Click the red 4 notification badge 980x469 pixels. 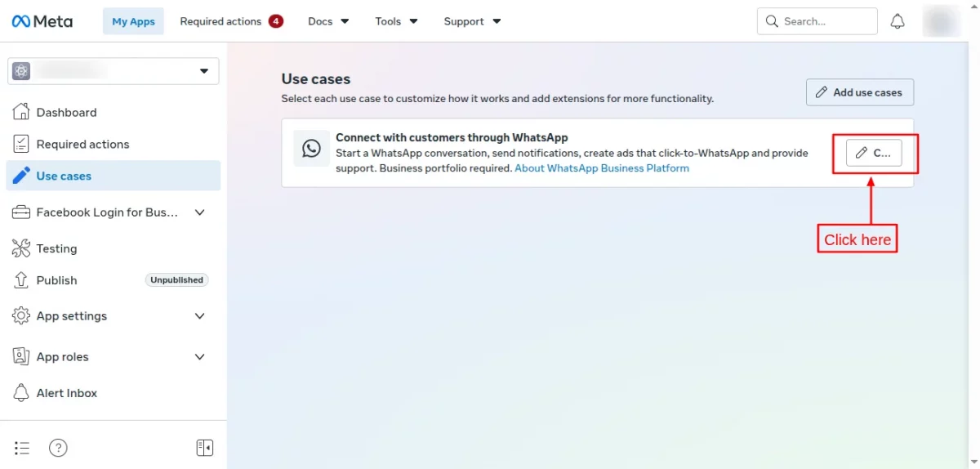(x=276, y=21)
